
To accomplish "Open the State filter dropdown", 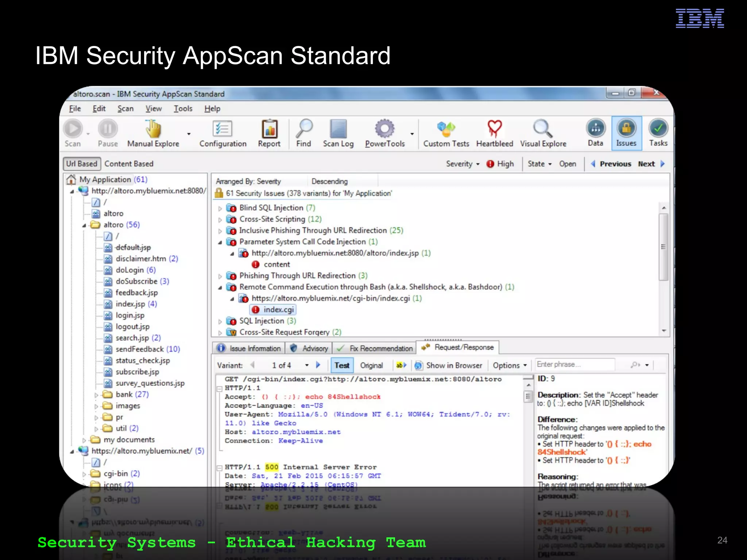I will click(x=540, y=164).
